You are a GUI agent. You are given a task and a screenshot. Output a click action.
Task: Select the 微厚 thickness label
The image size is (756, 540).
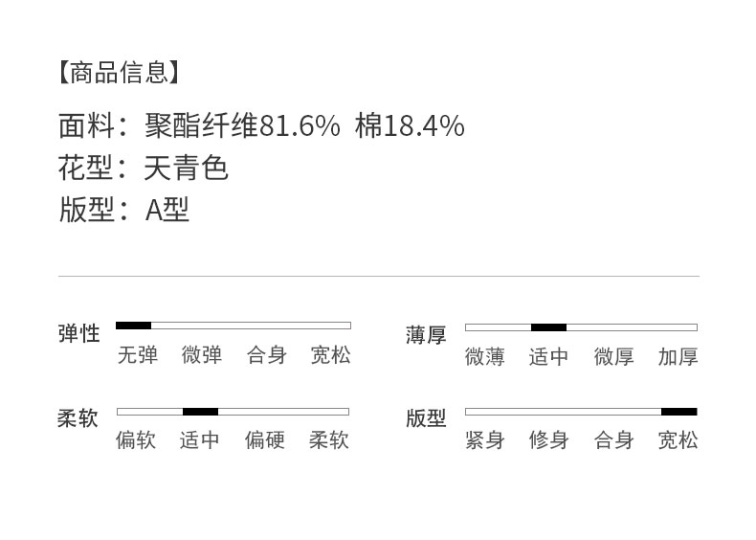[x=613, y=357]
